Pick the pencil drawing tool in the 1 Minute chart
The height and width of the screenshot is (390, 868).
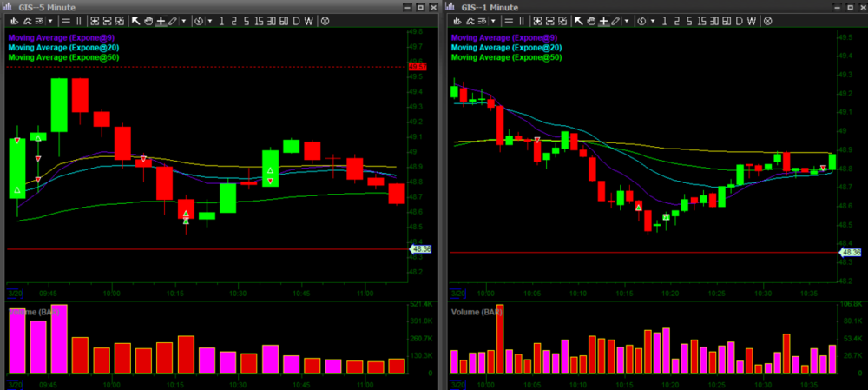[x=616, y=20]
